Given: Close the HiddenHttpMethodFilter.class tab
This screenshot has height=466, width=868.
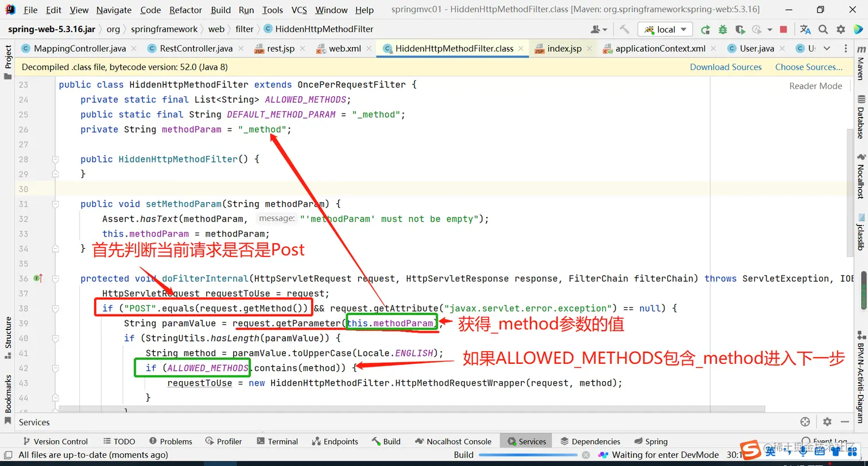Looking at the screenshot, I should [521, 49].
